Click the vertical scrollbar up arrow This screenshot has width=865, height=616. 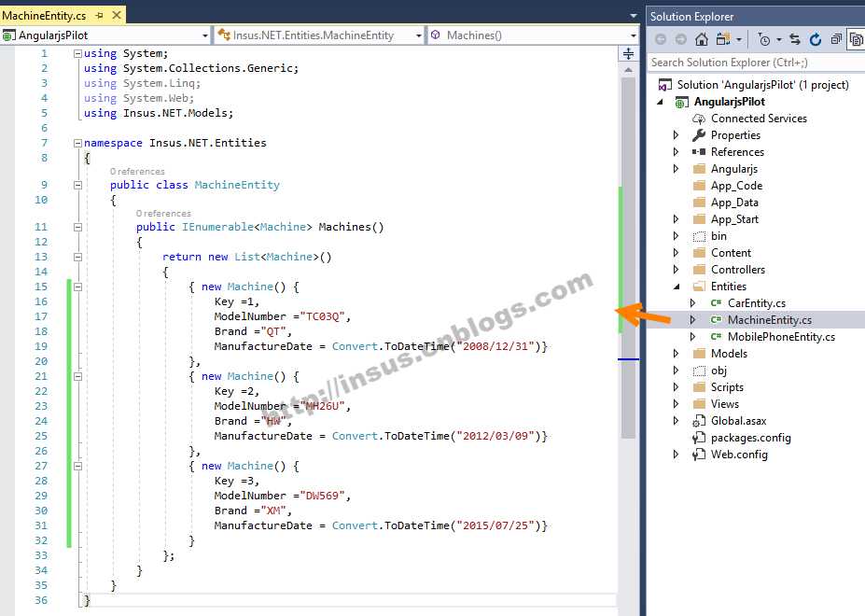[x=628, y=70]
